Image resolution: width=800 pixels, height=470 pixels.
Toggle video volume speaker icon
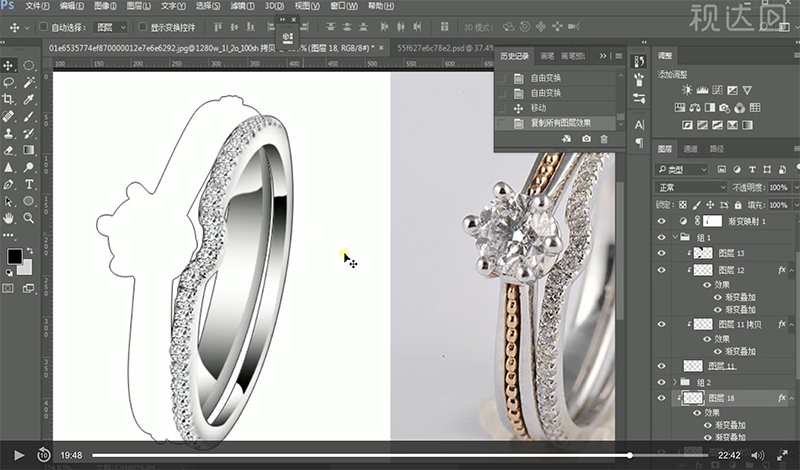pyautogui.click(x=758, y=455)
